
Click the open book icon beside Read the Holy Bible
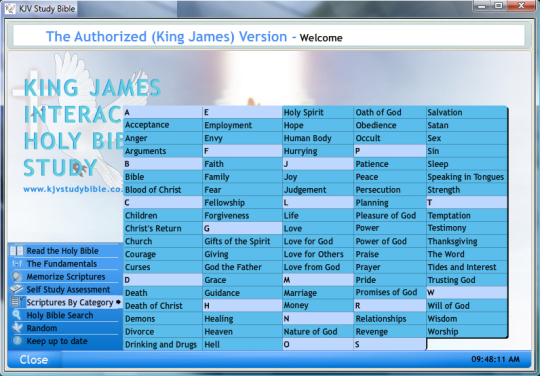click(17, 251)
